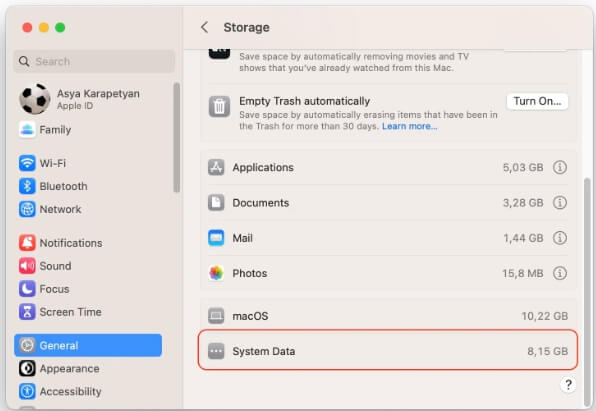The width and height of the screenshot is (596, 411).
Task: Click the Photos flower icon
Action: pyautogui.click(x=216, y=273)
